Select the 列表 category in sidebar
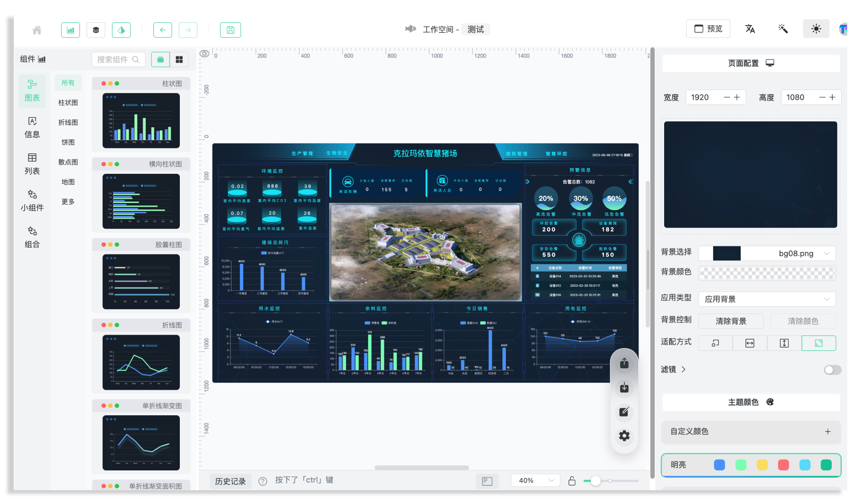 [x=32, y=164]
